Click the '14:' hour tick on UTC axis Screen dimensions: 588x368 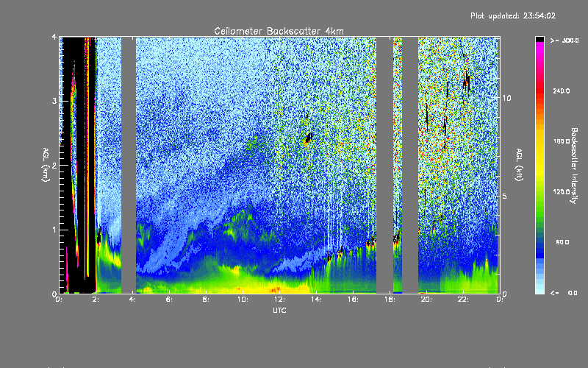(316, 300)
